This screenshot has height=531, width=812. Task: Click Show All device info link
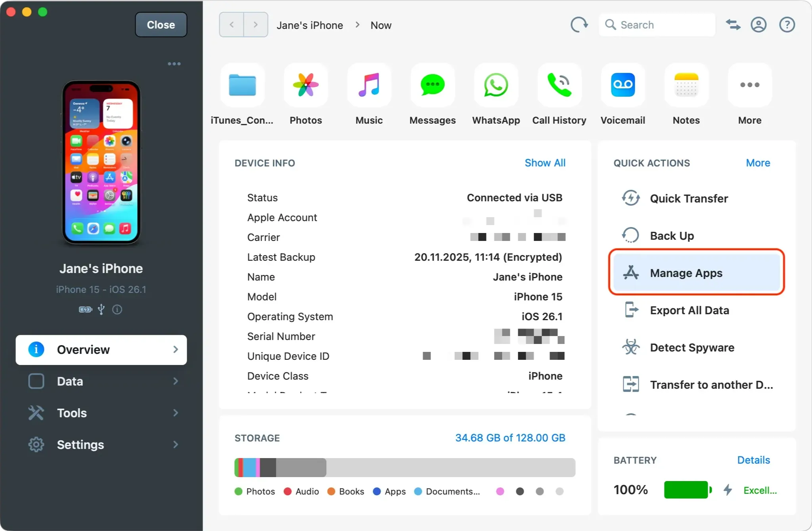pyautogui.click(x=545, y=163)
